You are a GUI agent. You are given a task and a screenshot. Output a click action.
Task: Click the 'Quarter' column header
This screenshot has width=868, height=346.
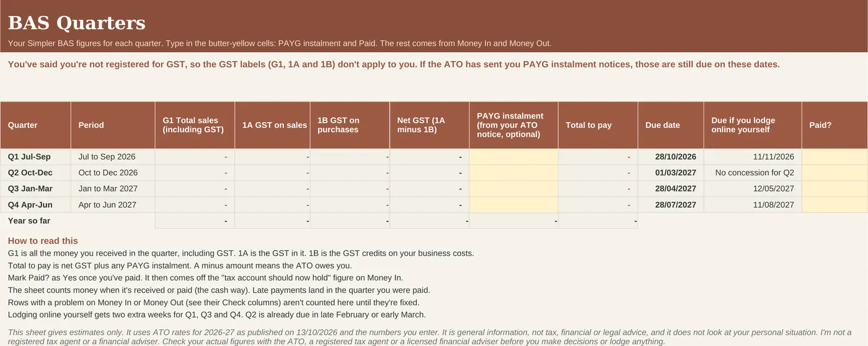tap(35, 125)
